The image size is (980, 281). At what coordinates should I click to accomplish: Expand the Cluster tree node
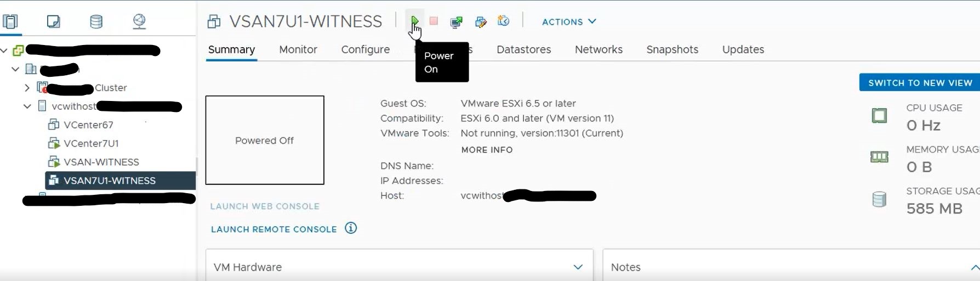pos(27,88)
